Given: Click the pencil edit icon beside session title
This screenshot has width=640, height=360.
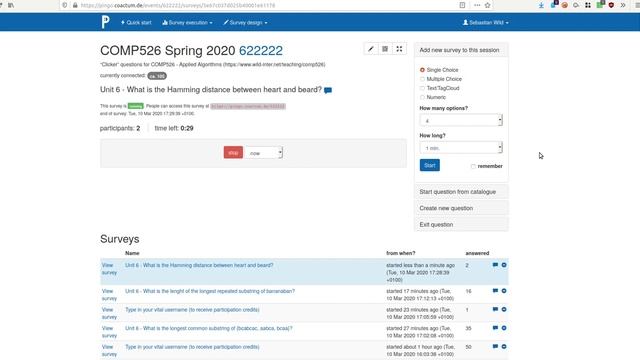Looking at the screenshot, I should pyautogui.click(x=371, y=49).
